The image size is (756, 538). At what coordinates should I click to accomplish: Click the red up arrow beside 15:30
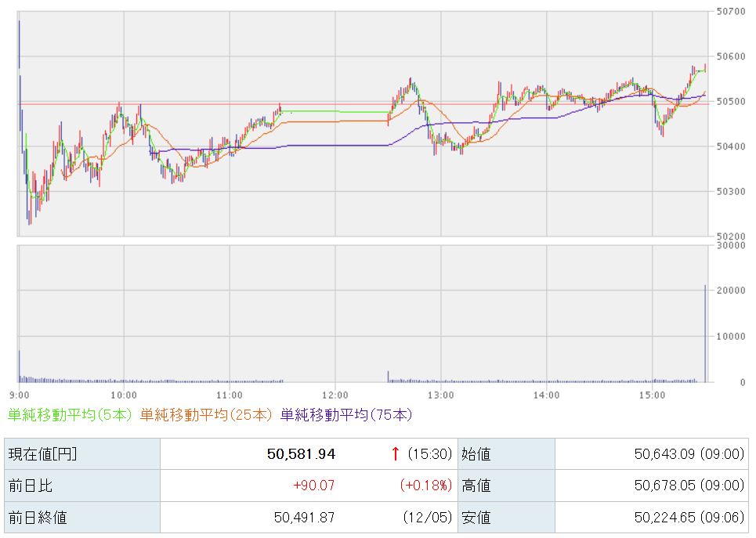click(x=396, y=453)
